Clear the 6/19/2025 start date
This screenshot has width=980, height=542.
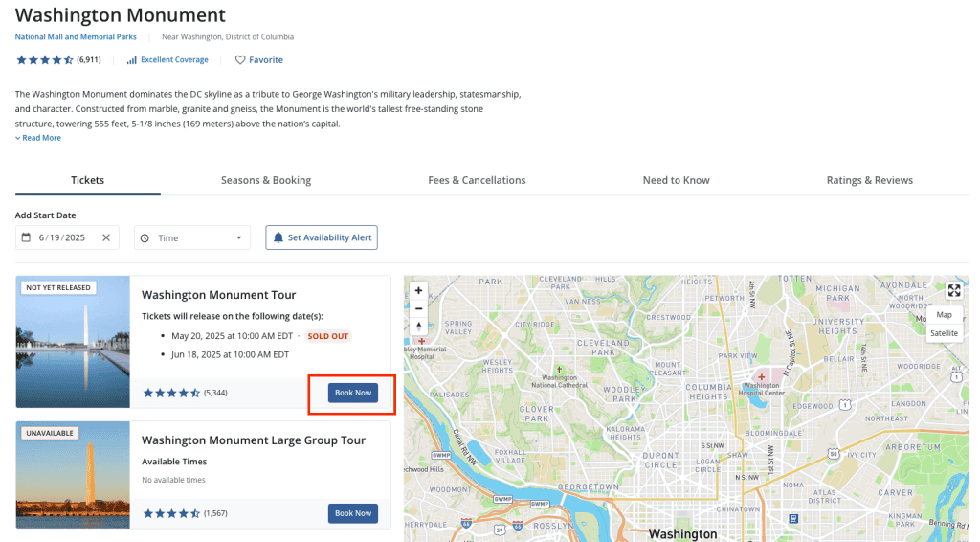[x=106, y=237]
